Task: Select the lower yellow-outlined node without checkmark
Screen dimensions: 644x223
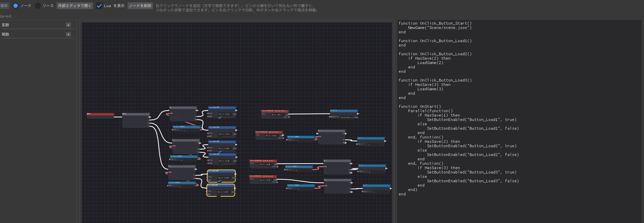Action: (x=221, y=190)
